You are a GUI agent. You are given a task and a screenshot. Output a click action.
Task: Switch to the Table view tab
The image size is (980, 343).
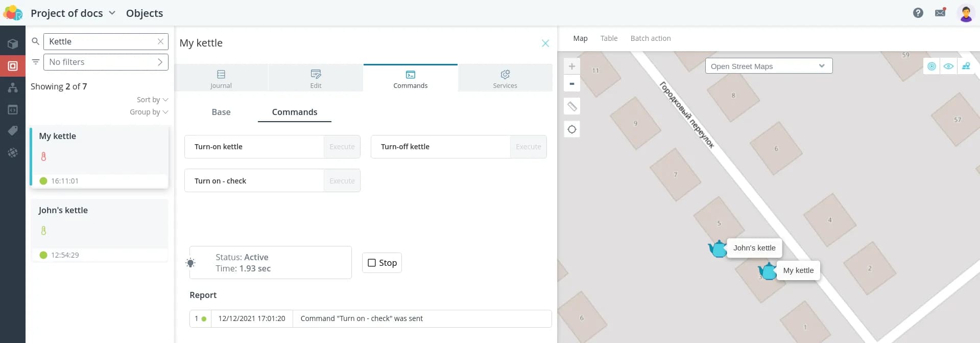click(609, 38)
